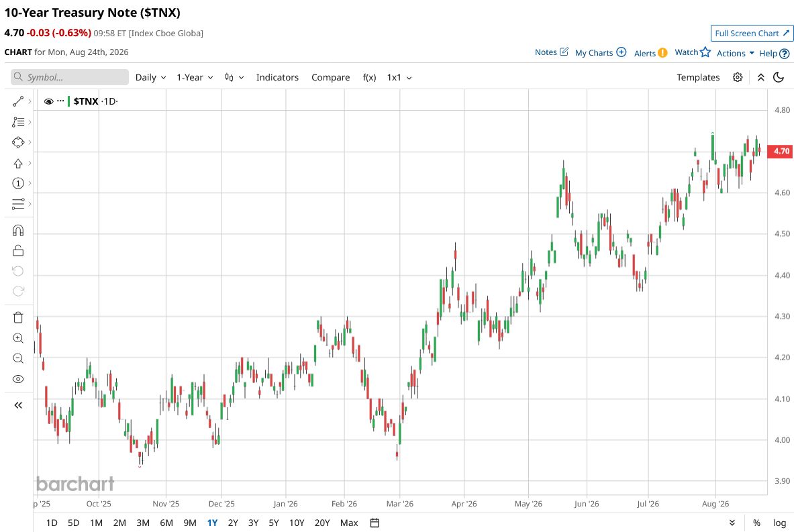
Task: Select the trend line drawing tool
Action: tap(17, 102)
